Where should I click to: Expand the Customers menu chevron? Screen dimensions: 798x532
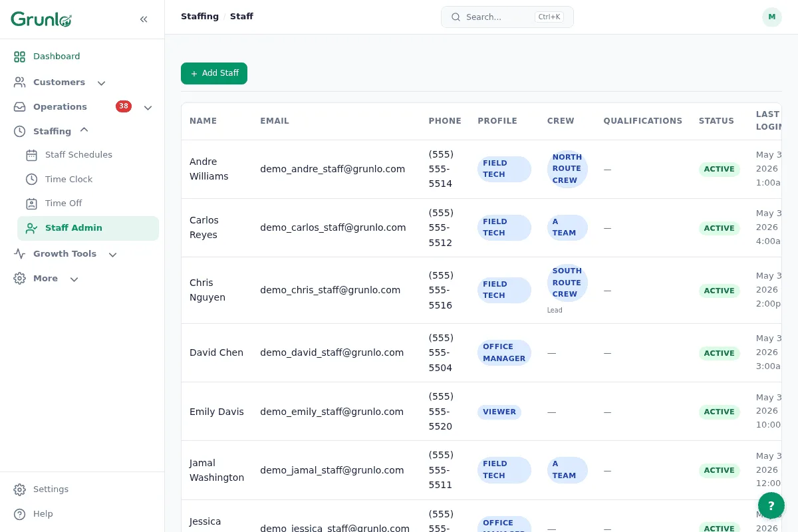[x=101, y=83]
